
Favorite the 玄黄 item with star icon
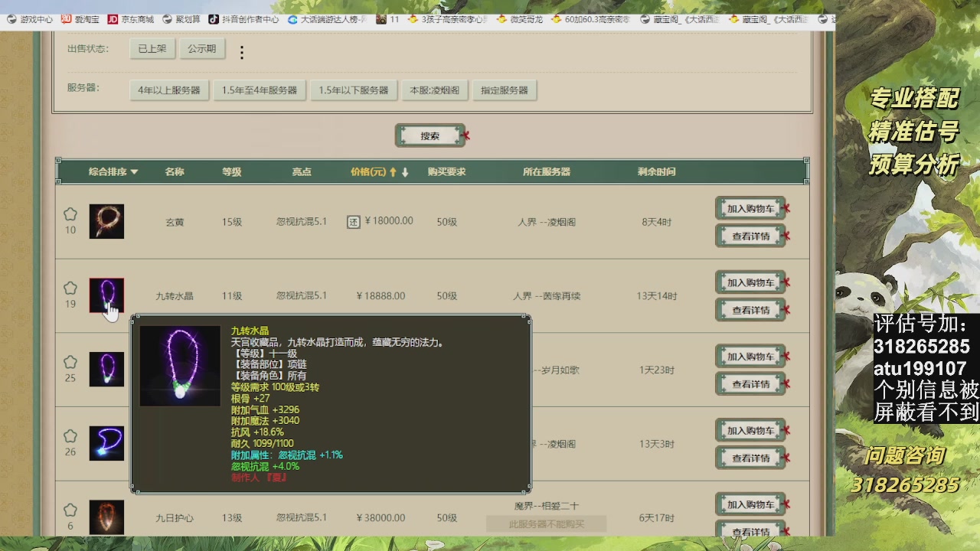tap(70, 214)
